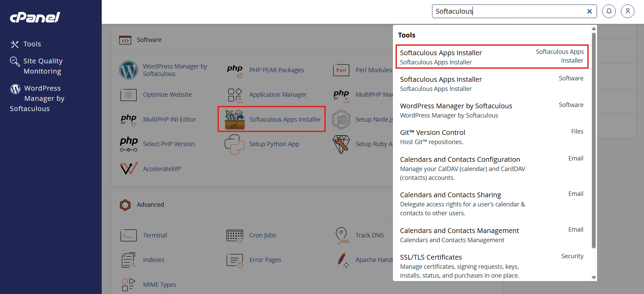Click the Setup Ruby App gem icon
The height and width of the screenshot is (294, 644).
(341, 144)
